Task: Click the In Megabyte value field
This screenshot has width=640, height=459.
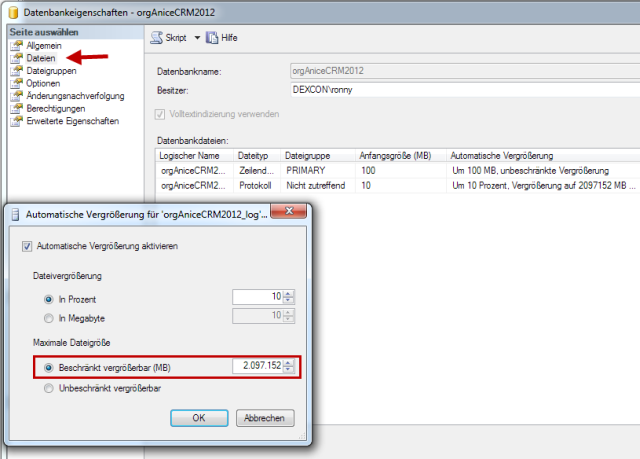Action: coord(258,315)
